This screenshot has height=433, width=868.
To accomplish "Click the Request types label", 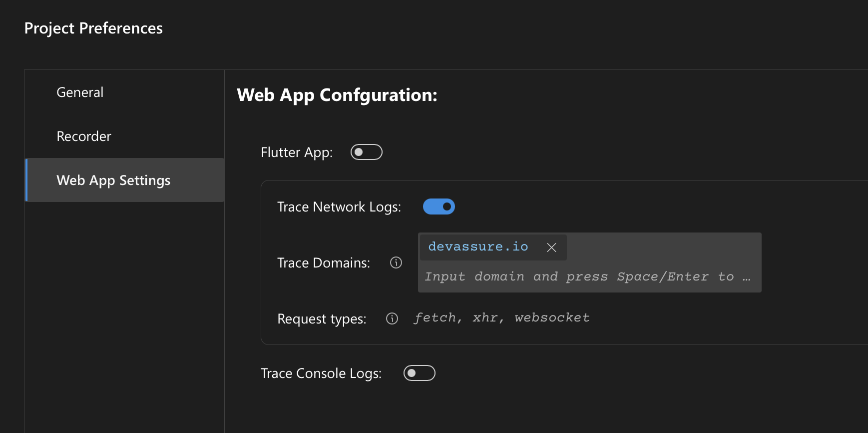I will click(321, 319).
